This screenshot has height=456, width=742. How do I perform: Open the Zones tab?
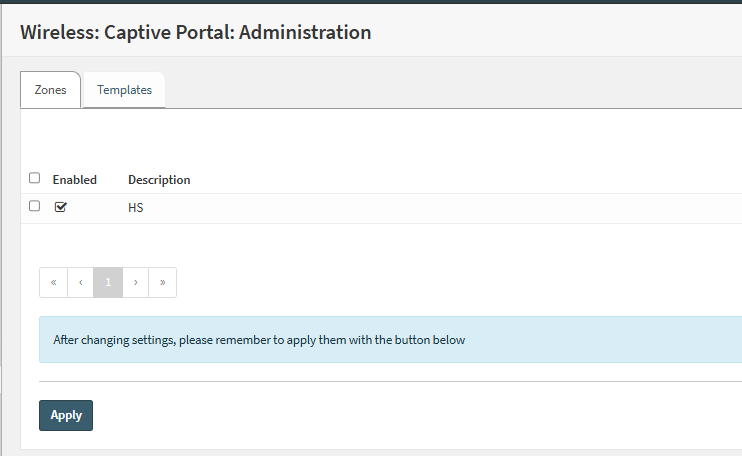click(50, 90)
